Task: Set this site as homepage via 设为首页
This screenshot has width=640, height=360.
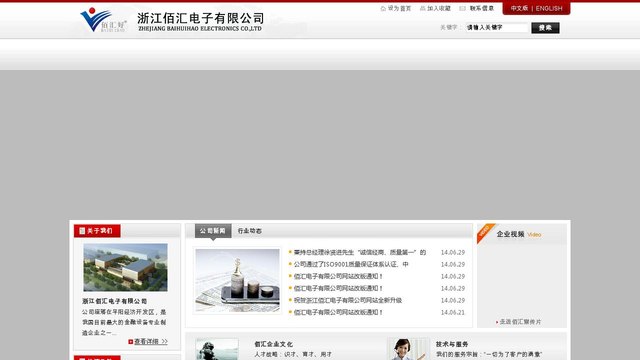Action: click(x=399, y=9)
